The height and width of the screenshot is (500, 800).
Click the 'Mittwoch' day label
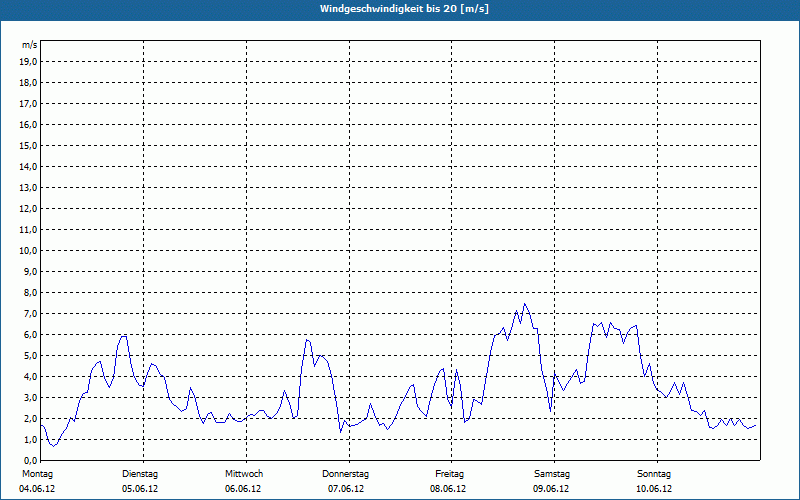(244, 474)
